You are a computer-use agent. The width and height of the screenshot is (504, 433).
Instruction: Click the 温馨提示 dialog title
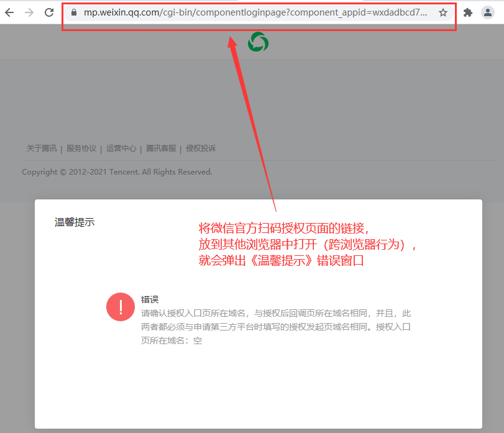point(75,222)
